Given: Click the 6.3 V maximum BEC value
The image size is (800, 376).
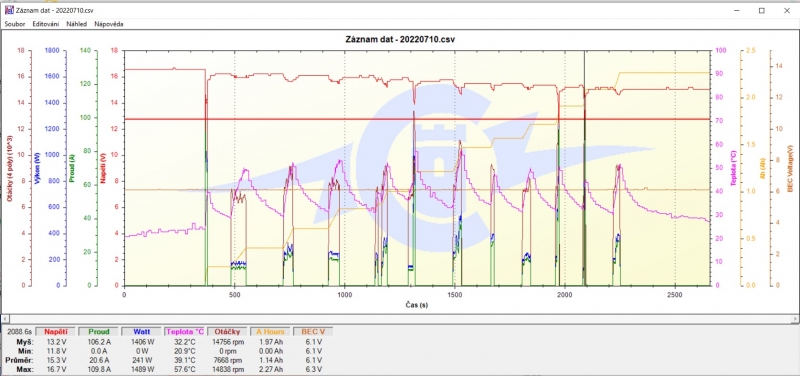Looking at the screenshot, I should 315,369.
